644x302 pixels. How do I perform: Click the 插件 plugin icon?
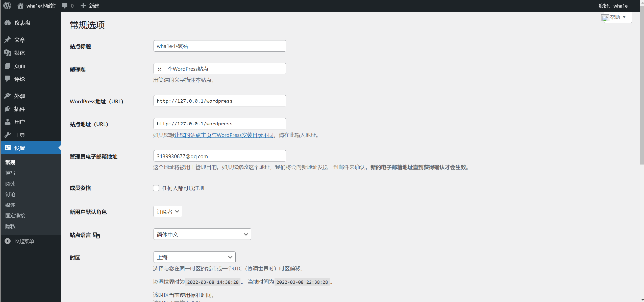8,109
